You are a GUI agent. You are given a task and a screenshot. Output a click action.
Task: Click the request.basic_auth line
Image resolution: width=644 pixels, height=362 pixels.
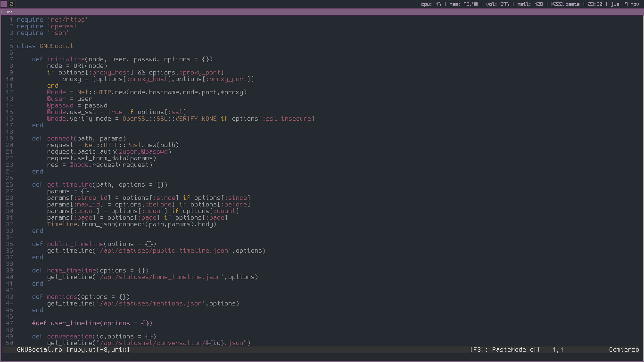[x=109, y=151]
